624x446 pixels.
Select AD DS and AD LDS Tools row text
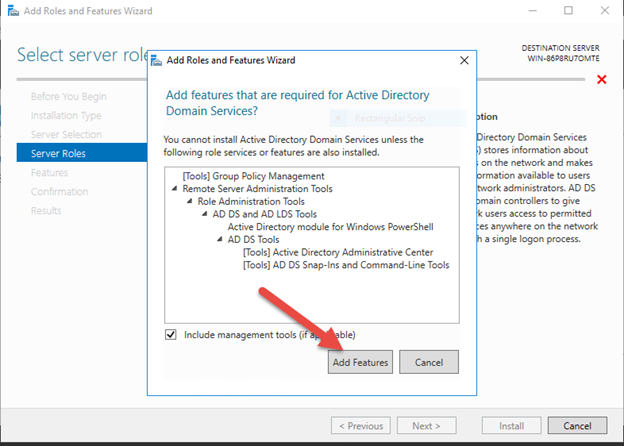tap(265, 214)
